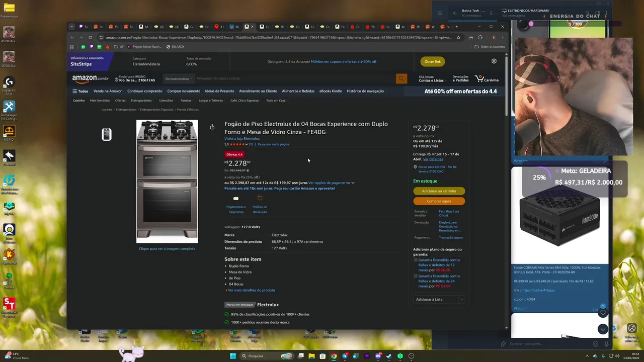Open Visite a loja Electrolux link
The image size is (644, 362).
[242, 139]
